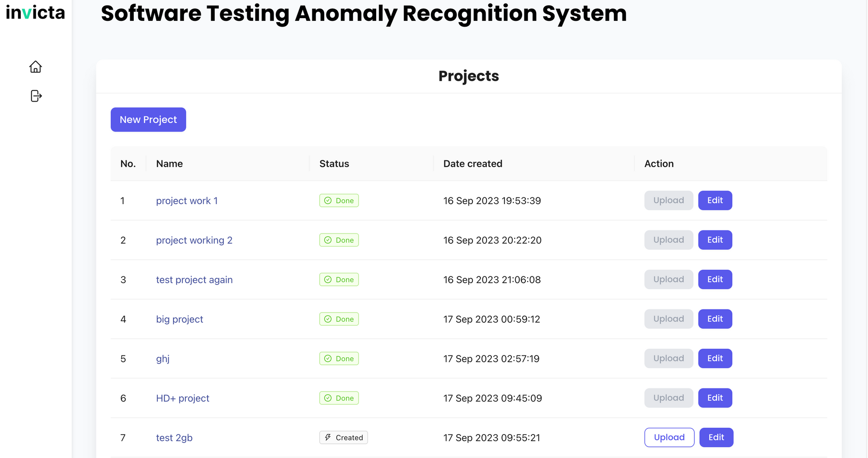Open the HD+ project link
This screenshot has height=458, width=868.
[x=183, y=398]
